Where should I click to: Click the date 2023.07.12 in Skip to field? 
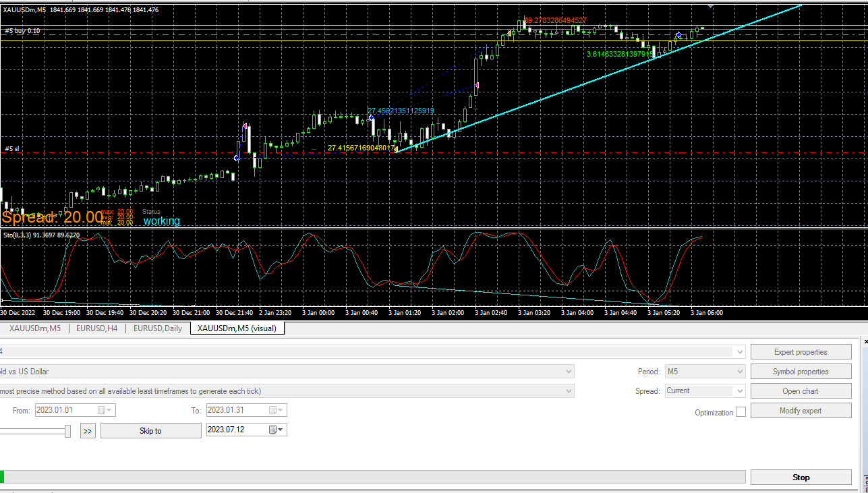(x=226, y=430)
